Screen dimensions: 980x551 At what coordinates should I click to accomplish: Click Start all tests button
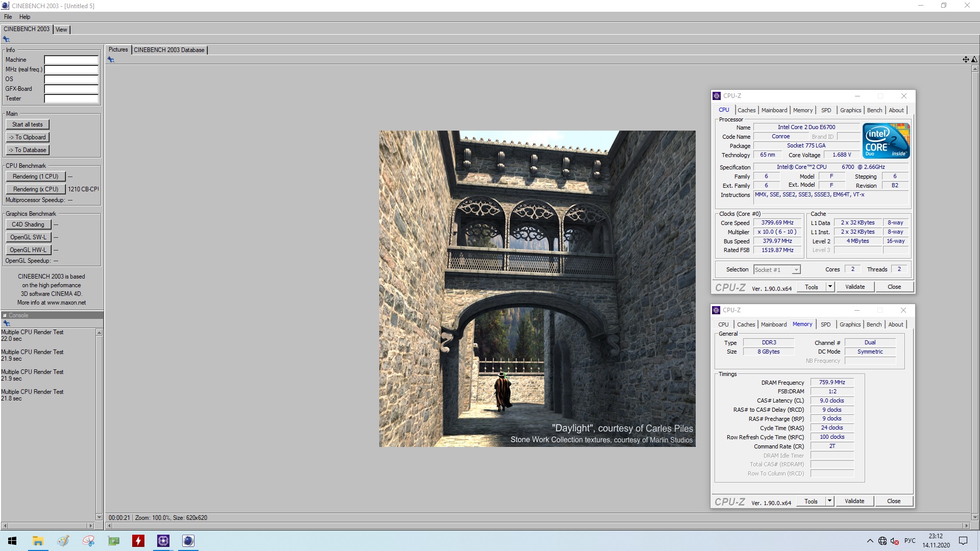[x=28, y=124]
